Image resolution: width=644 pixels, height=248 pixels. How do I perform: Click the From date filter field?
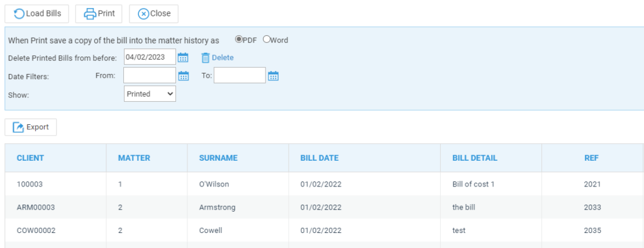point(150,75)
